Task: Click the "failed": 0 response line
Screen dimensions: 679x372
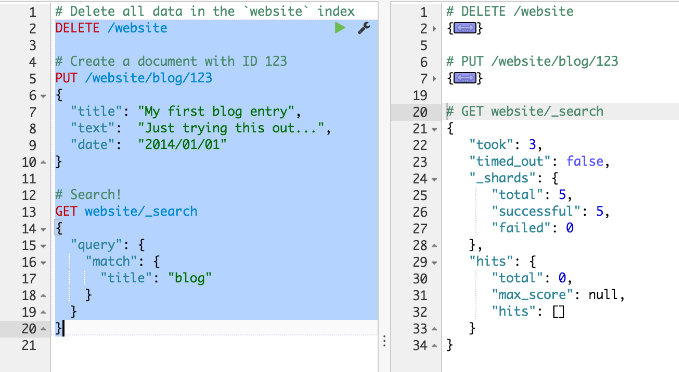Action: pyautogui.click(x=533, y=228)
